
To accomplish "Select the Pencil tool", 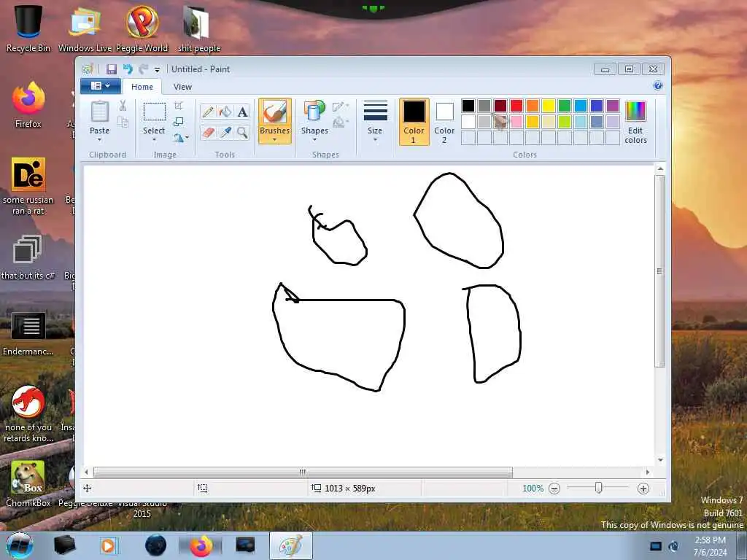I will 208,112.
